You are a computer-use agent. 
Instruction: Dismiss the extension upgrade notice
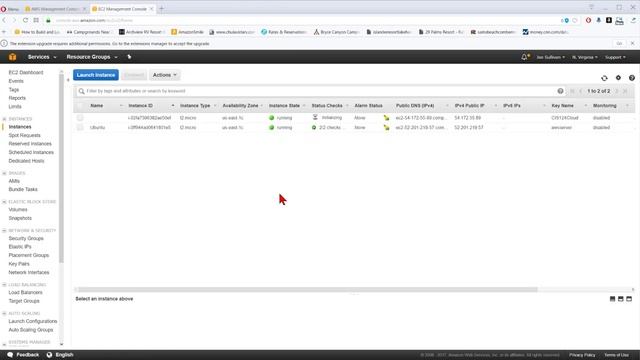[x=633, y=43]
